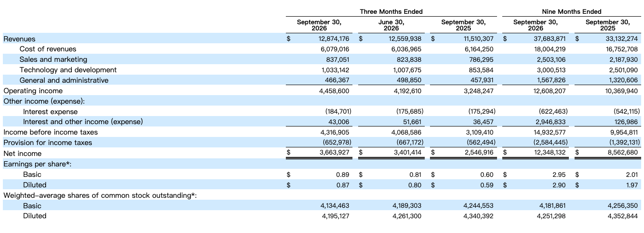644x233 pixels.
Task: Select Revenues value 12,559,938
Action: (x=405, y=39)
